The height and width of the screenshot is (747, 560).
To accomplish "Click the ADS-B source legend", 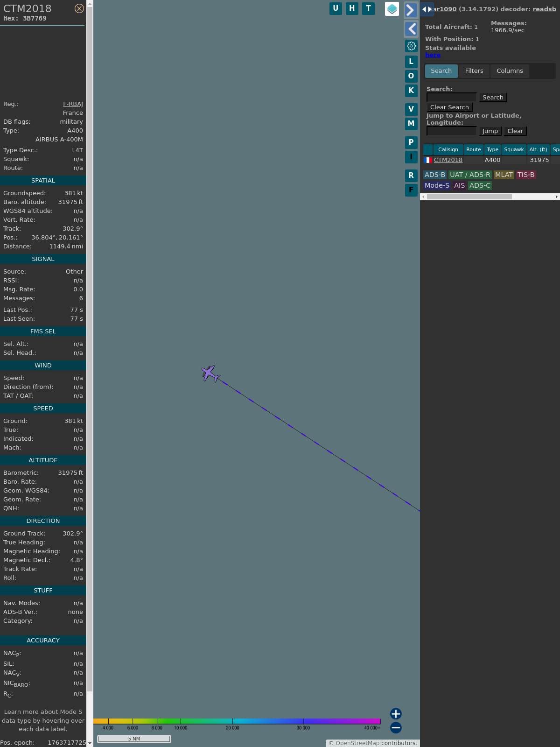I will click(435, 175).
